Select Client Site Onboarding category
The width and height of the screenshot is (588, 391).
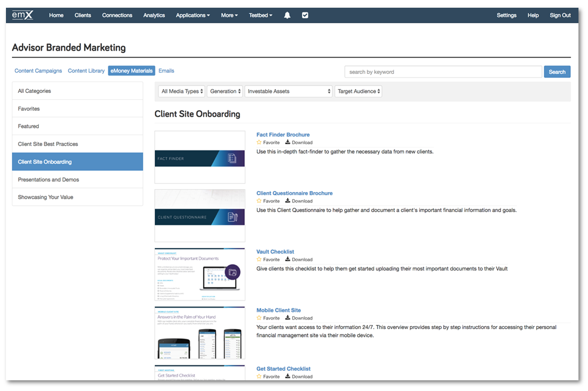(x=77, y=162)
